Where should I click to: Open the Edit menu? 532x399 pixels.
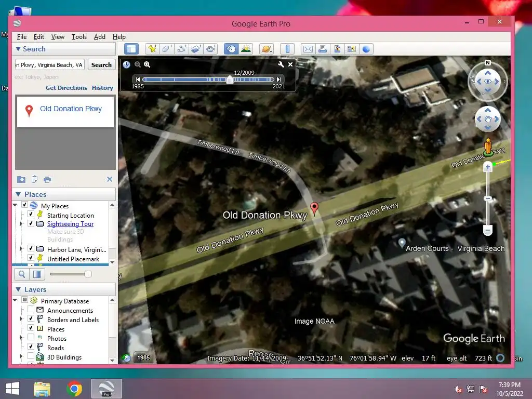38,37
